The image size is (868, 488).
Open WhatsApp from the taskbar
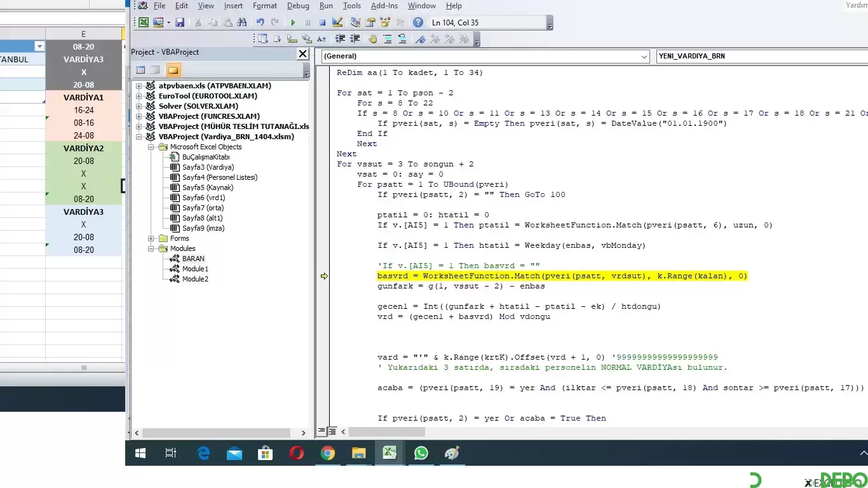[x=421, y=453]
